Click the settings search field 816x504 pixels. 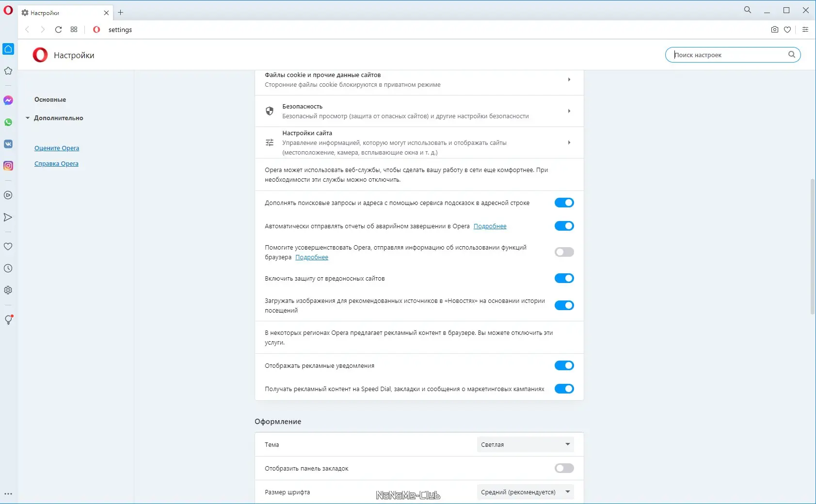click(733, 55)
